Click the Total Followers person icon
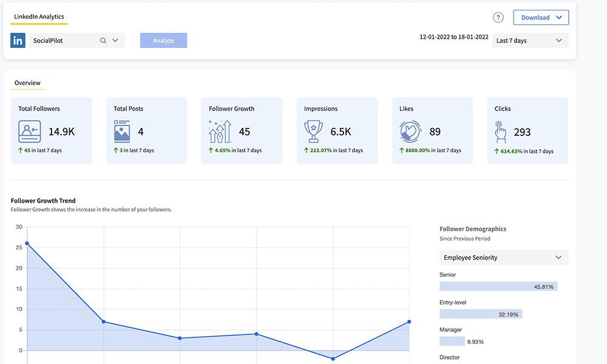This screenshot has height=364, width=607. [x=29, y=130]
